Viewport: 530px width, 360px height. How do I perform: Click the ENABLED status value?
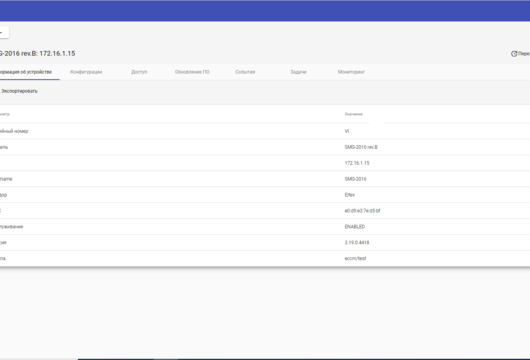[x=355, y=227]
